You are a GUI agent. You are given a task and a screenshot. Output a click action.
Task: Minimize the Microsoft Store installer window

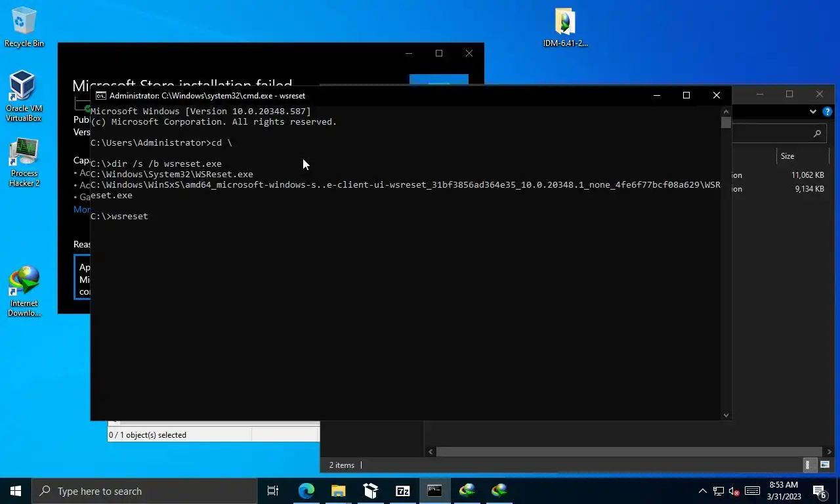tap(408, 53)
